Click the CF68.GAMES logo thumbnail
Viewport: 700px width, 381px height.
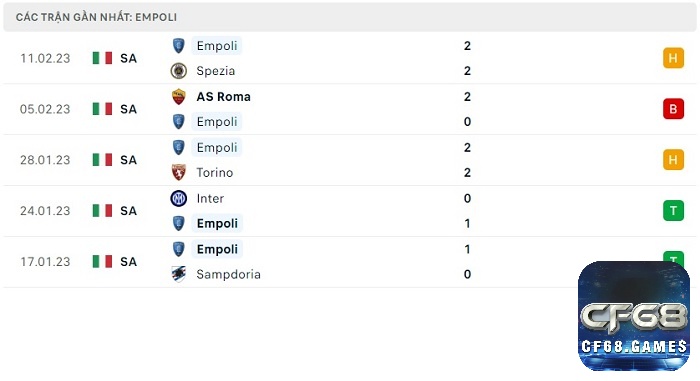[x=634, y=316]
